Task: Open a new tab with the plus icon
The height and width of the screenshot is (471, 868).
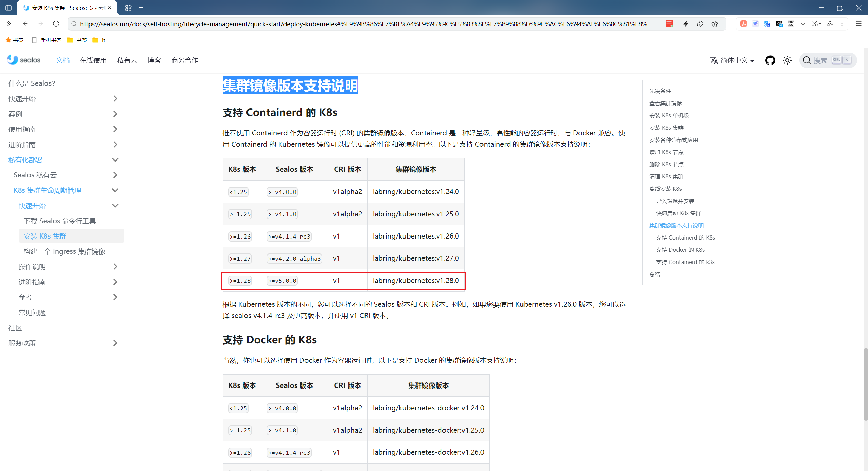Action: (141, 7)
